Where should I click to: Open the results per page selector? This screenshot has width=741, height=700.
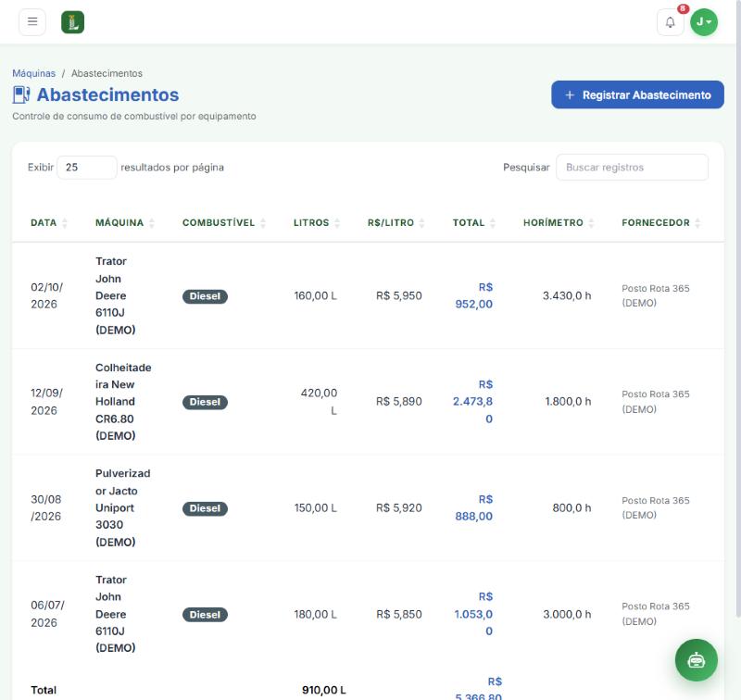(87, 168)
